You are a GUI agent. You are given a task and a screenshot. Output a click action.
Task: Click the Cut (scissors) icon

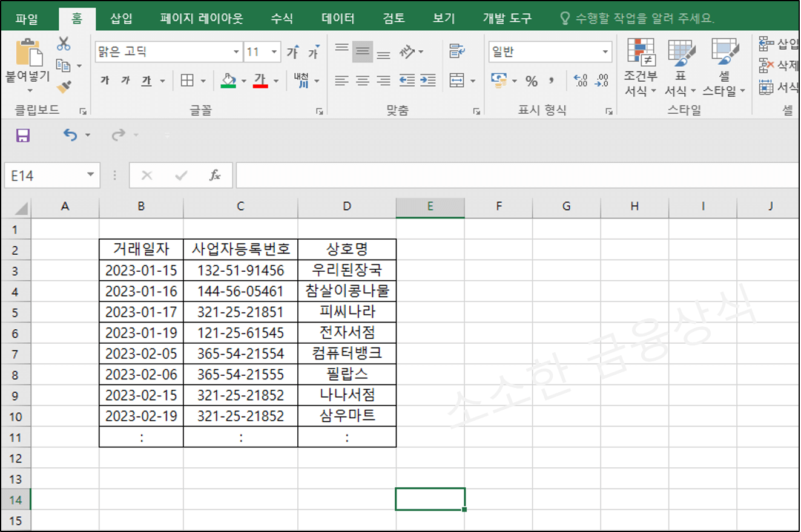[x=64, y=43]
